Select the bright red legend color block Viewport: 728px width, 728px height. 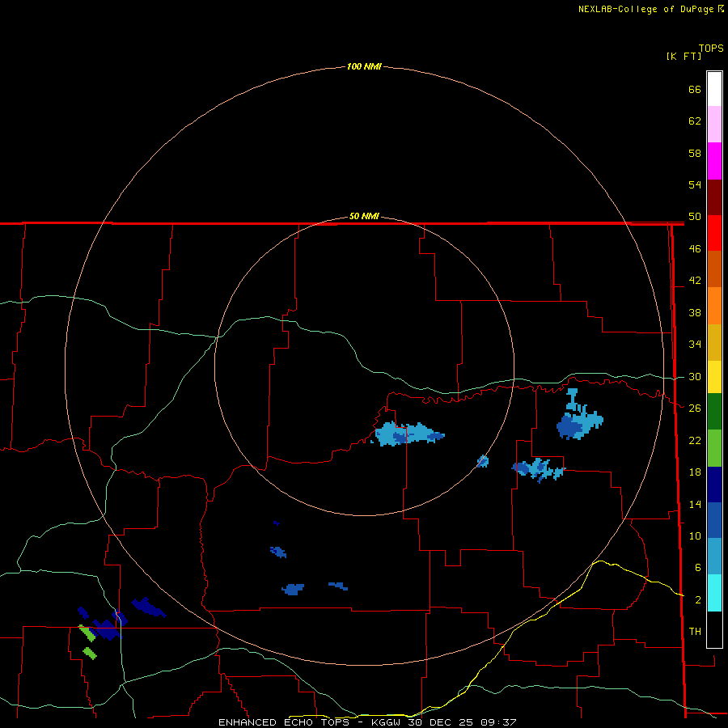714,233
